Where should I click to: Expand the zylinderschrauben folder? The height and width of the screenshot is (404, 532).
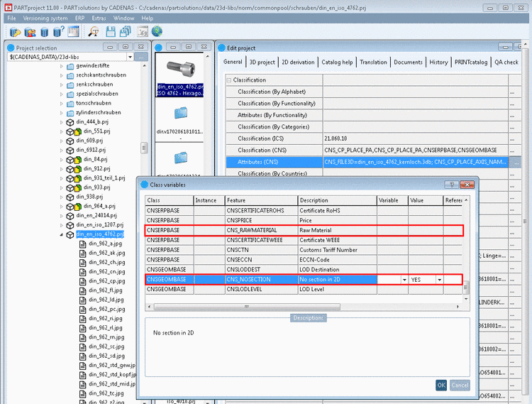[x=62, y=112]
